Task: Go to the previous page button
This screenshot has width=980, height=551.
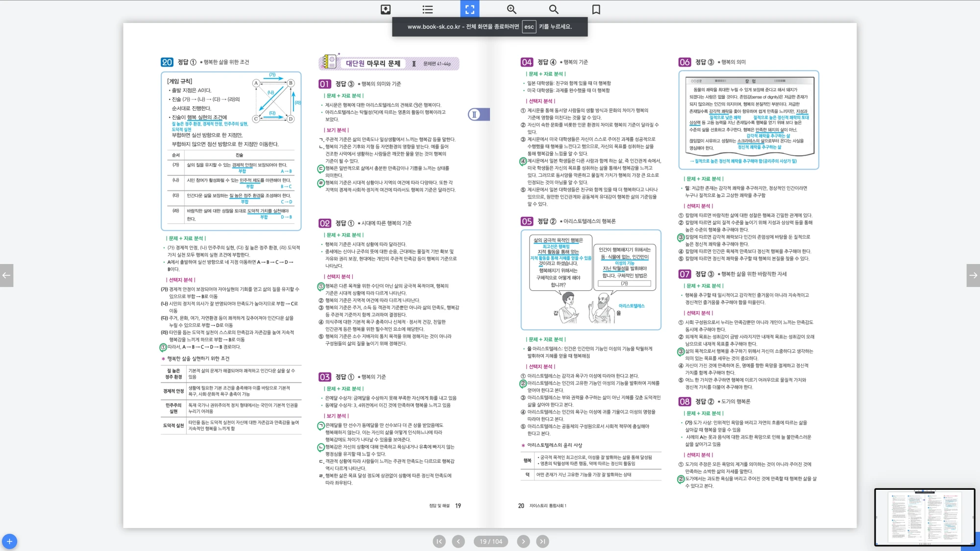Action: (458, 541)
